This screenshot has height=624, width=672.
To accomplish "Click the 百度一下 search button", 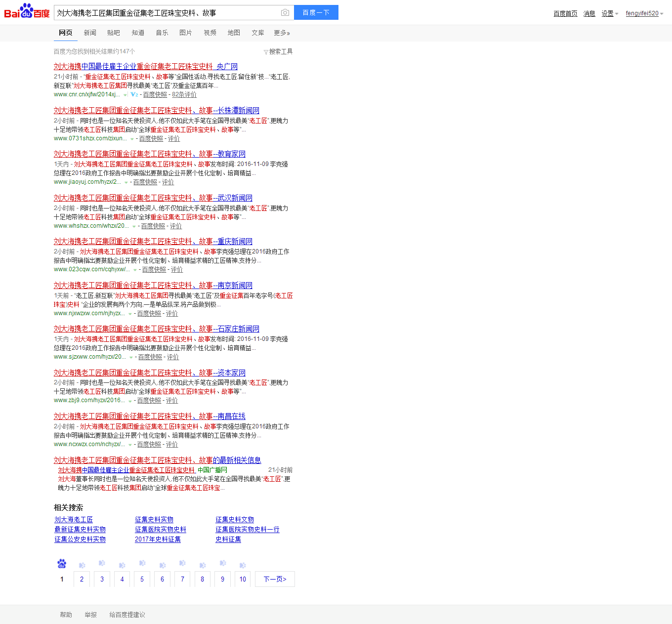I will [316, 12].
